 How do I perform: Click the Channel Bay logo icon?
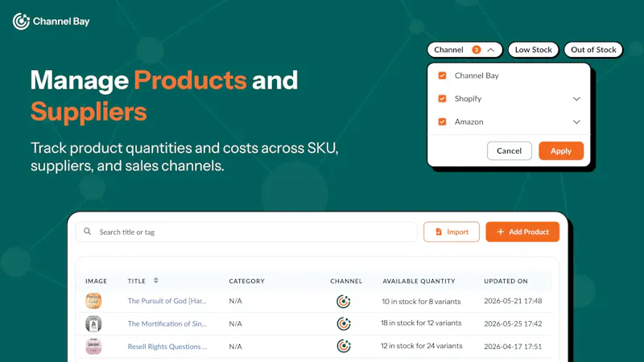(x=21, y=22)
